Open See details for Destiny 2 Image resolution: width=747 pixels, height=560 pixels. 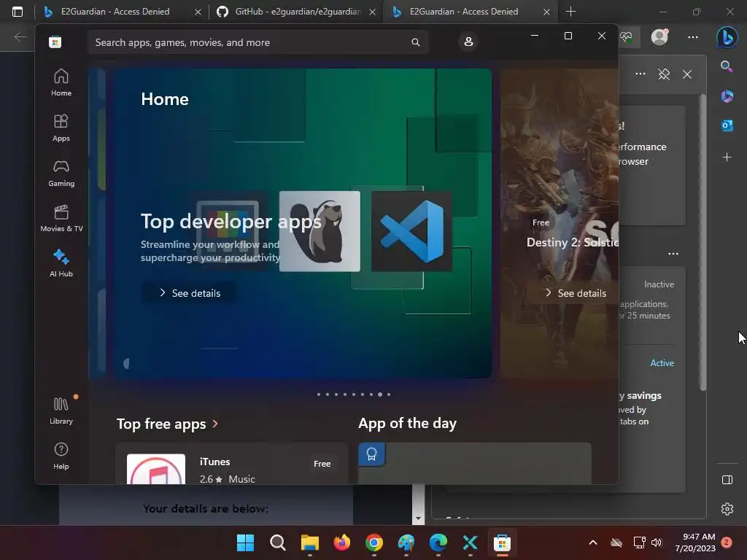coord(575,293)
